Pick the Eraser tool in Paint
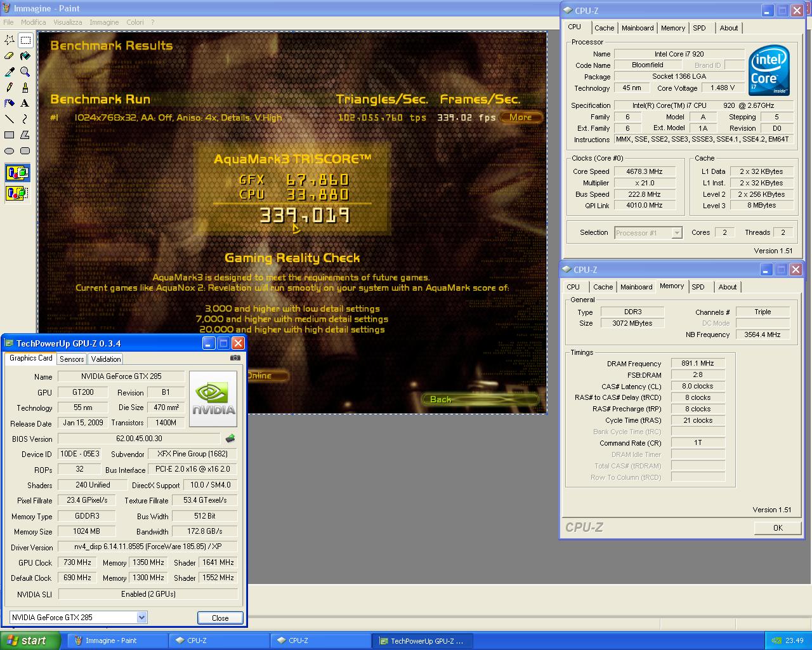The width and height of the screenshot is (812, 650). (10, 56)
